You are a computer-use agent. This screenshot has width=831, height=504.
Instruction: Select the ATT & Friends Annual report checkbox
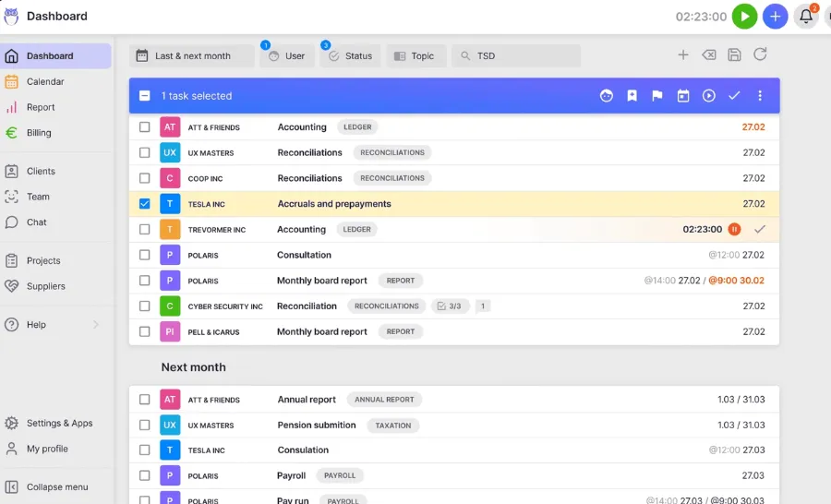(x=144, y=399)
